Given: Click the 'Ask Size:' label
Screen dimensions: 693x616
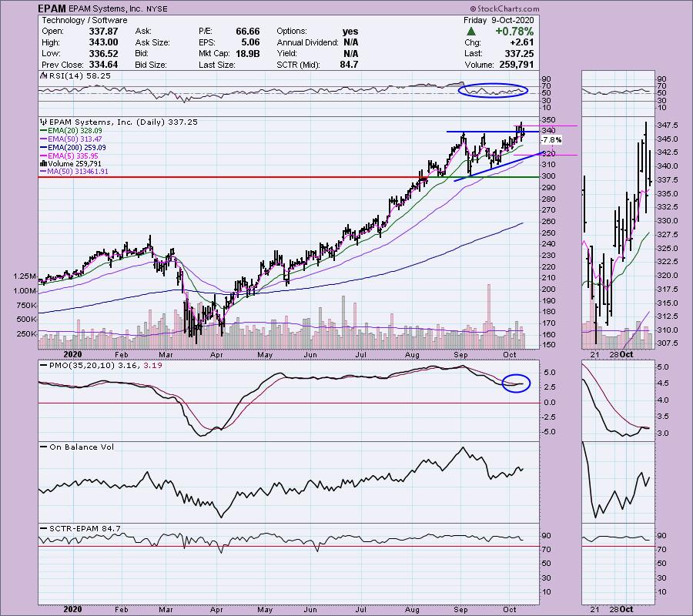Looking at the screenshot, I should (x=152, y=42).
